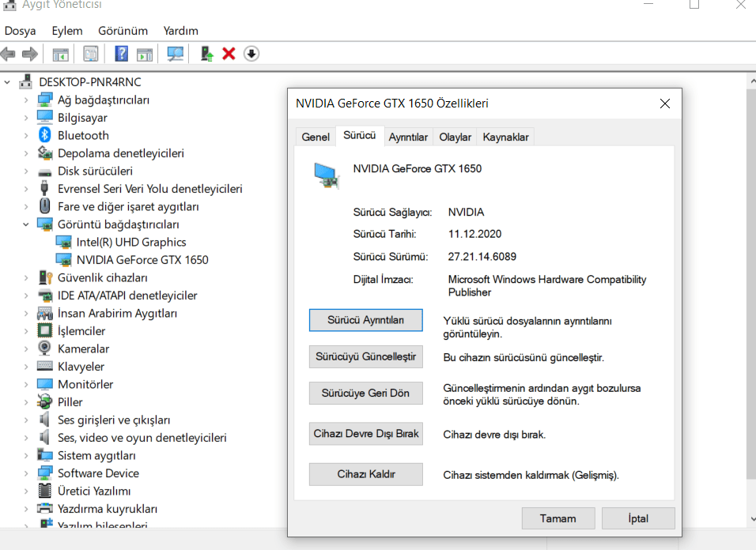Screen dimensions: 756x550
Task: Click driver version text 27.21.14.6089
Action: tap(482, 257)
